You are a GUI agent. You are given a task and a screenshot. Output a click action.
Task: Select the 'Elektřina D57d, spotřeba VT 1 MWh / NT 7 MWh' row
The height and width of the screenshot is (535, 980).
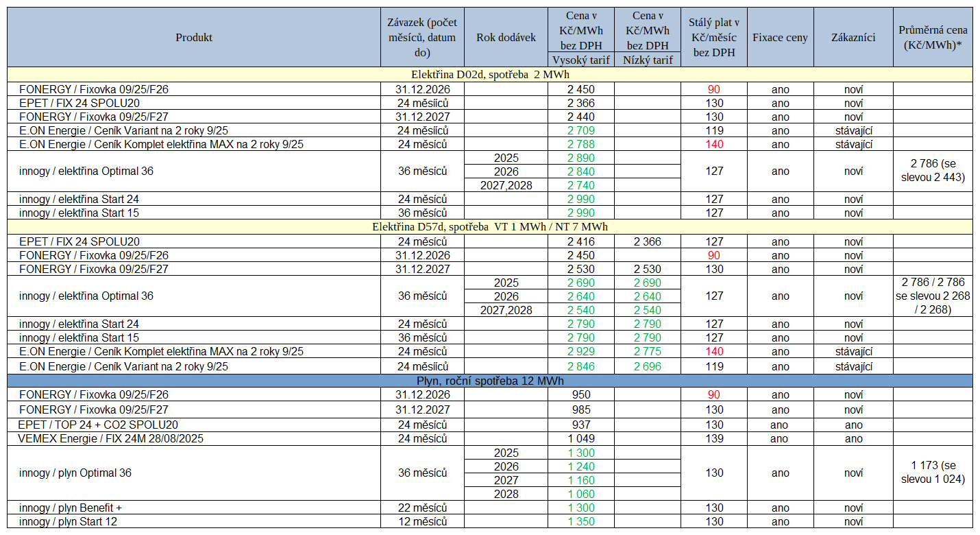490,226
